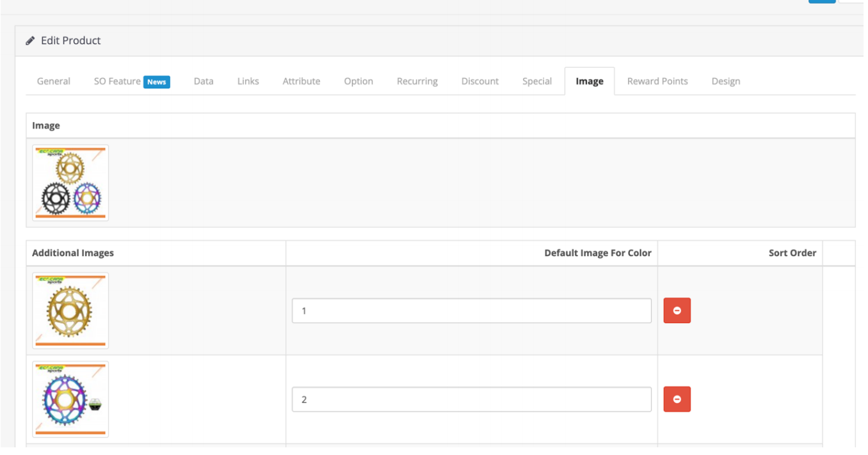Open the Design tab

click(x=726, y=81)
